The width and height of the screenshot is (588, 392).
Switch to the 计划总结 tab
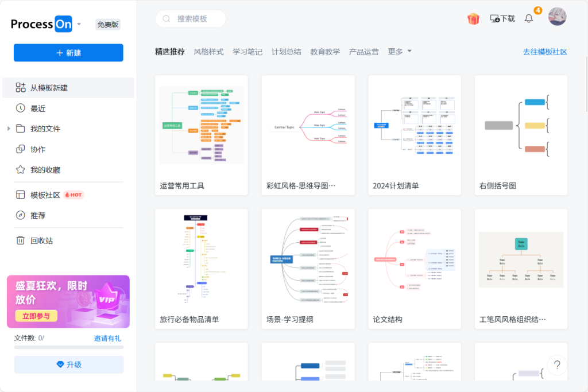[x=286, y=52]
